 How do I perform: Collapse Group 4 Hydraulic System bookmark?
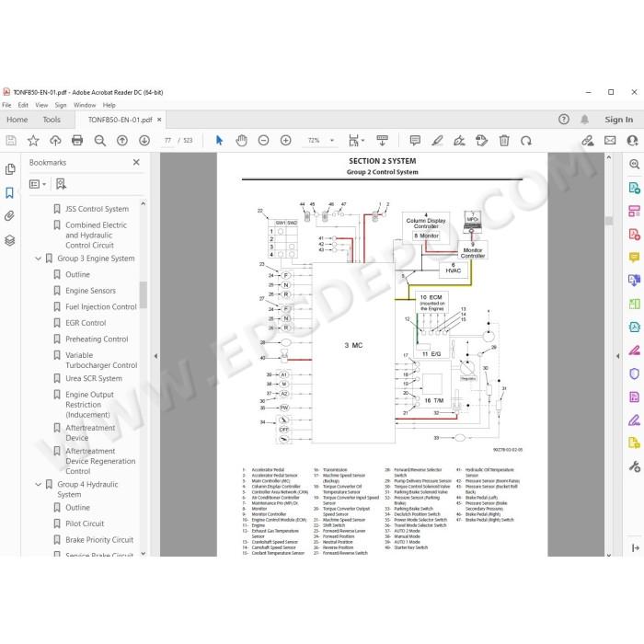click(39, 485)
